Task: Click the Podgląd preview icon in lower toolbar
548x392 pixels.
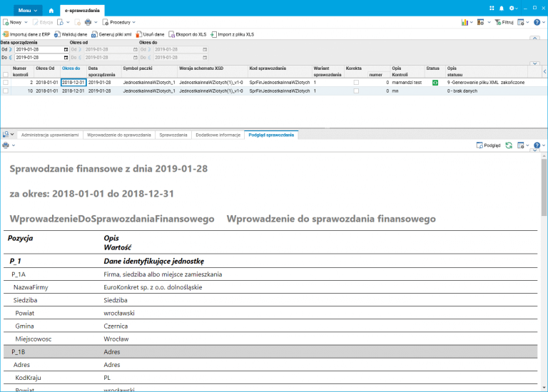Action: point(479,145)
